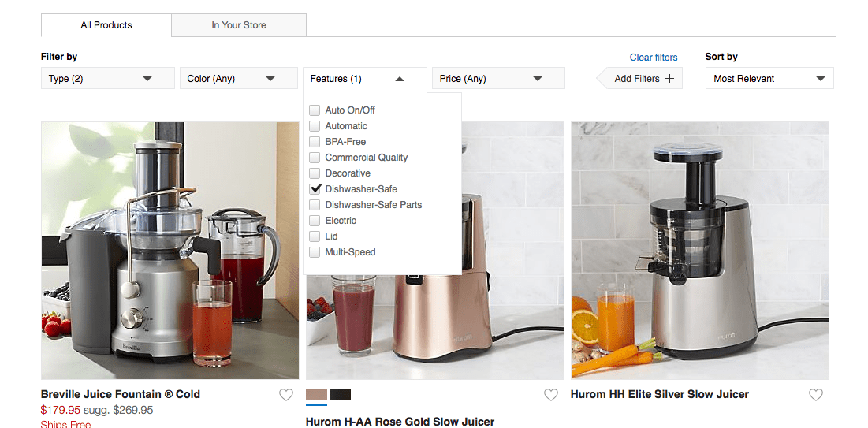
Task: Click the Ships Free text
Action: point(66,424)
